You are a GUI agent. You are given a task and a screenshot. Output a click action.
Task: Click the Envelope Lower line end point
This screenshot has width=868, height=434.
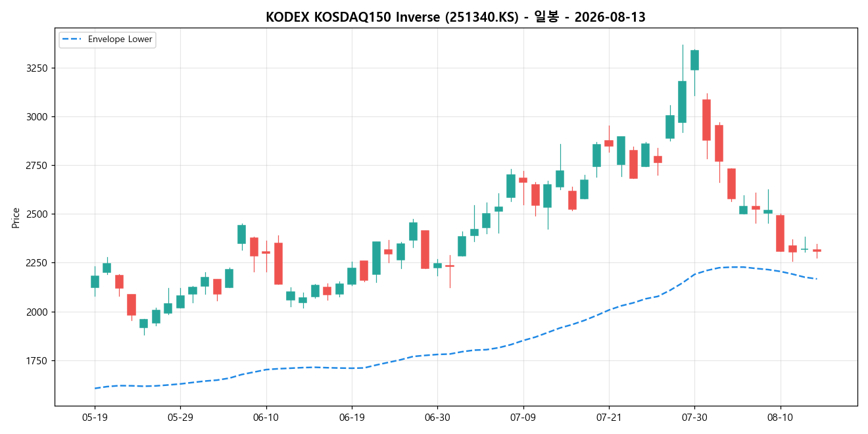tap(816, 279)
